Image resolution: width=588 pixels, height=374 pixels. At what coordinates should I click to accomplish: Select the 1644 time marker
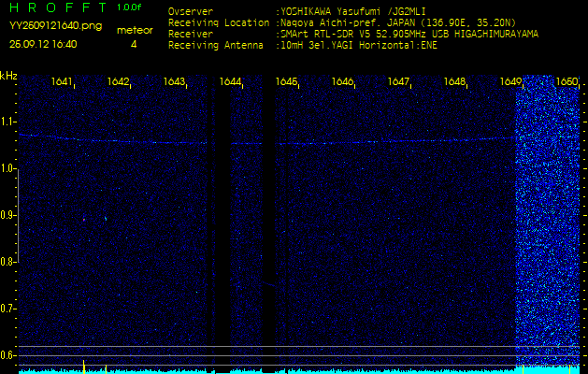pos(231,82)
